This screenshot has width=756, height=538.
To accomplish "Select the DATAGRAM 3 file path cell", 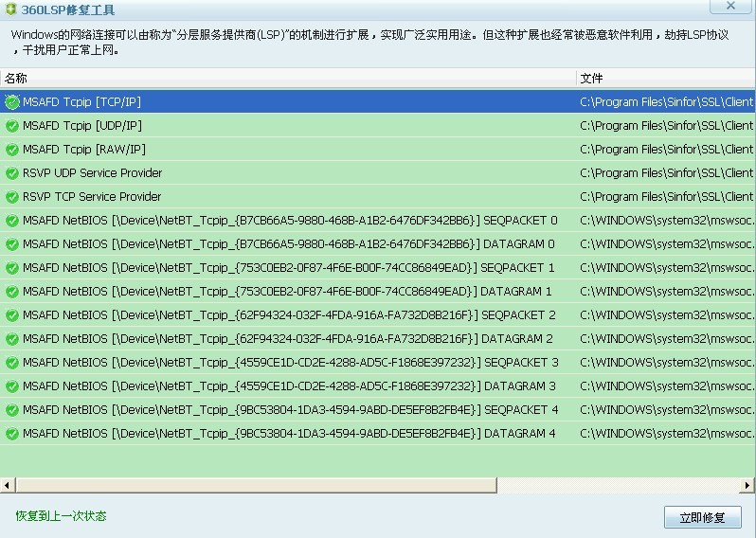I will pos(665,386).
